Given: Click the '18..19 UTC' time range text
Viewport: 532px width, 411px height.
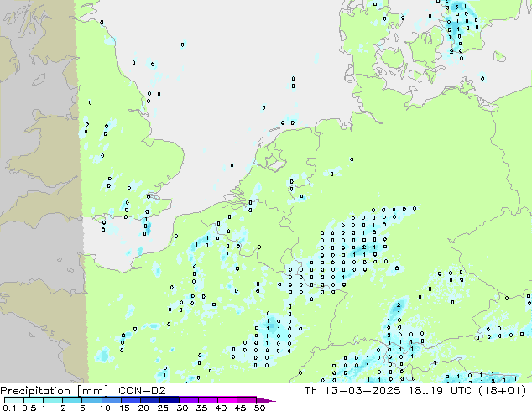Looking at the screenshot, I should (x=440, y=391).
